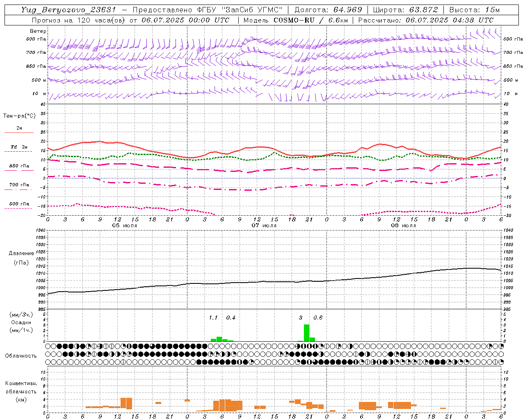Click the Давление (гПа) axis label
Screen dimensions: 525x420
coord(21,258)
